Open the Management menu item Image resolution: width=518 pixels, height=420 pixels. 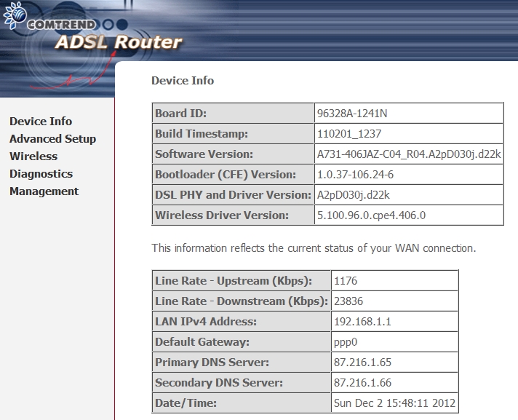tap(44, 191)
